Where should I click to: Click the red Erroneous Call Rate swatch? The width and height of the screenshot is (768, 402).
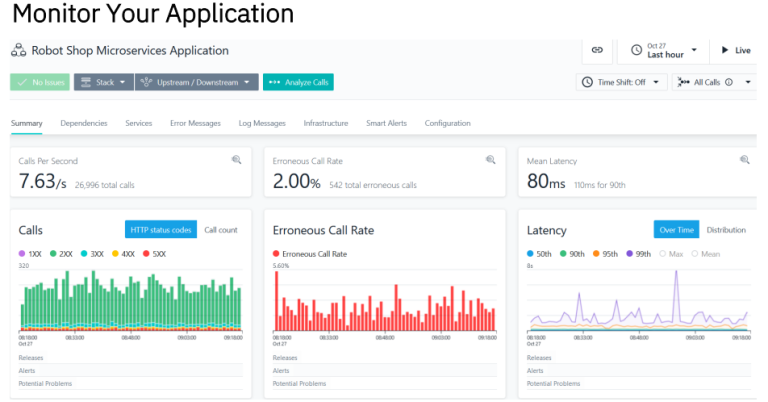(277, 254)
